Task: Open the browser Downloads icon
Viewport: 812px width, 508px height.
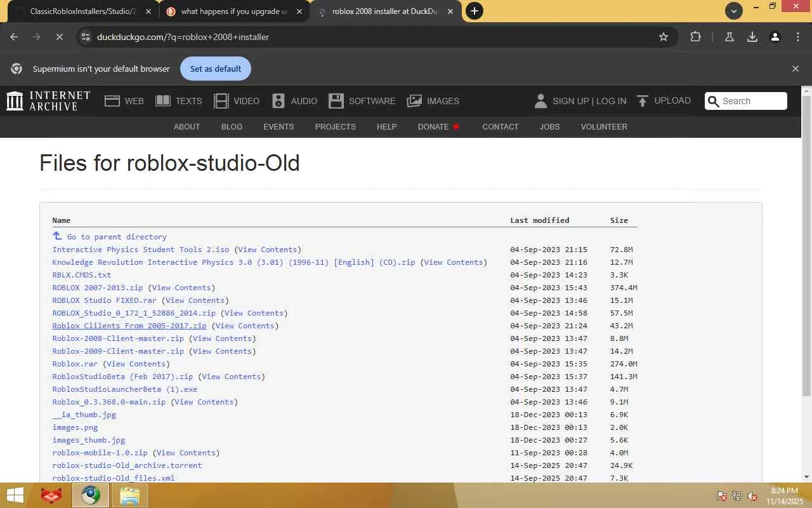Action: [x=752, y=37]
